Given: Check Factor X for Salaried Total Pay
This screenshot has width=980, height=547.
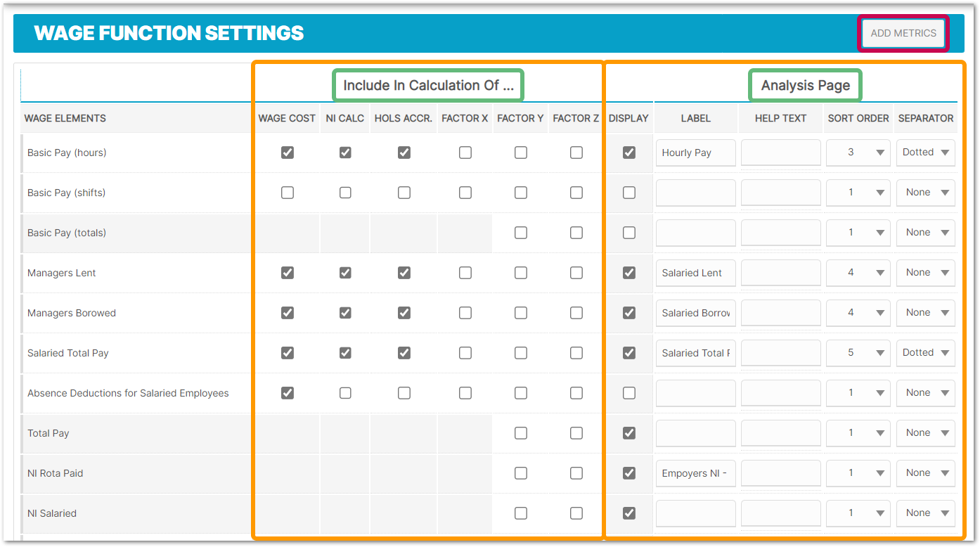Looking at the screenshot, I should [x=465, y=353].
